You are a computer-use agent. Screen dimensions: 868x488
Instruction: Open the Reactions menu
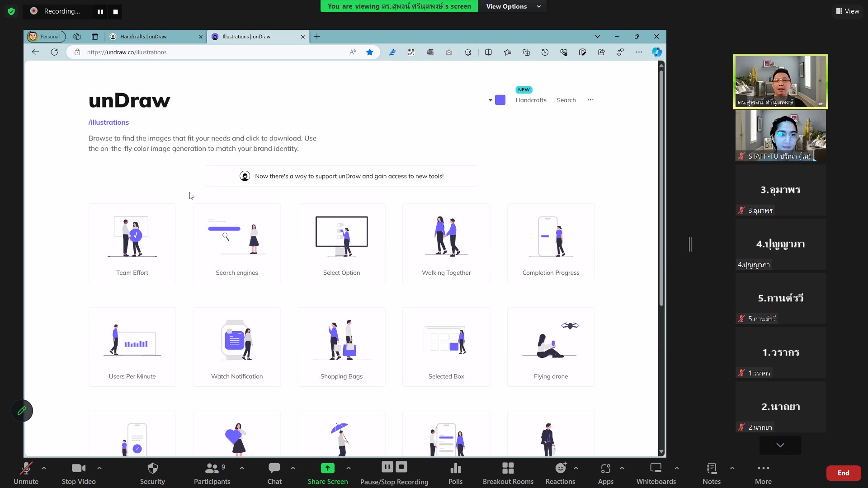pos(560,473)
